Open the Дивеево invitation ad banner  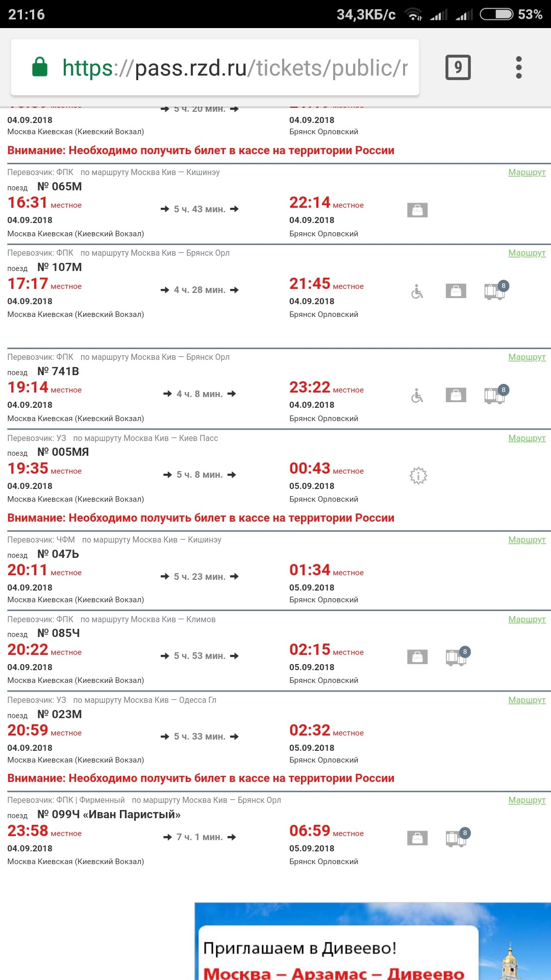tap(372, 942)
